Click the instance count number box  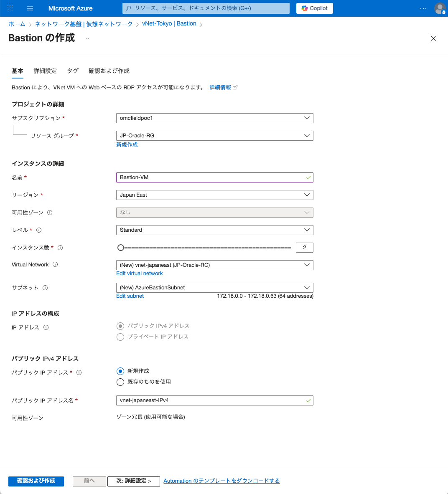click(305, 248)
